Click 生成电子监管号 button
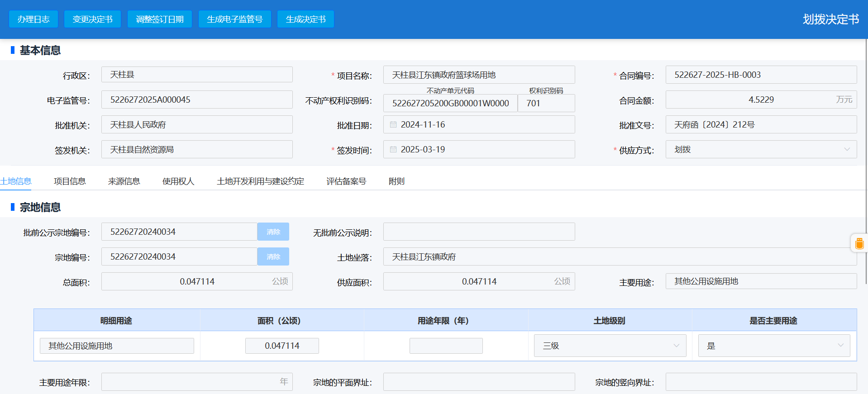The image size is (868, 394). pyautogui.click(x=234, y=19)
